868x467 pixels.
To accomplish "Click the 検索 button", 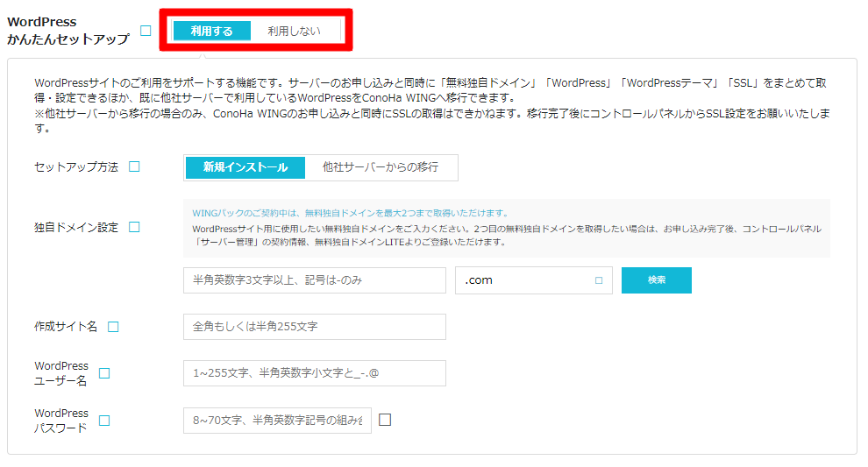I will point(657,280).
